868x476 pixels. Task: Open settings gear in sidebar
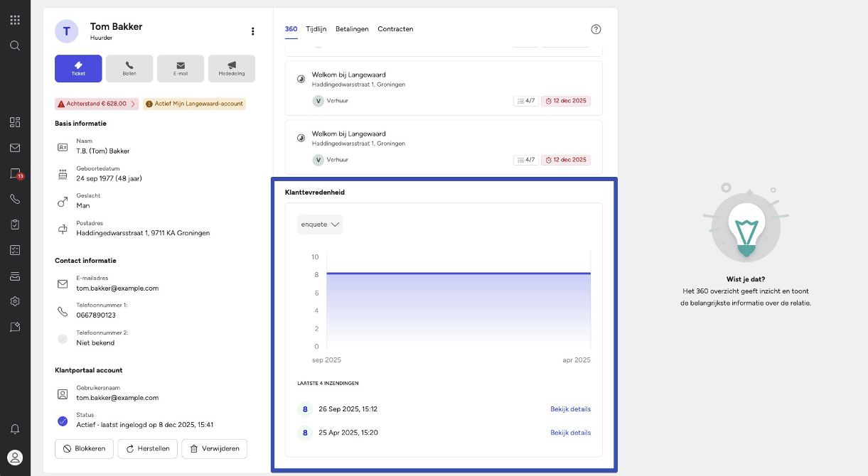click(15, 301)
